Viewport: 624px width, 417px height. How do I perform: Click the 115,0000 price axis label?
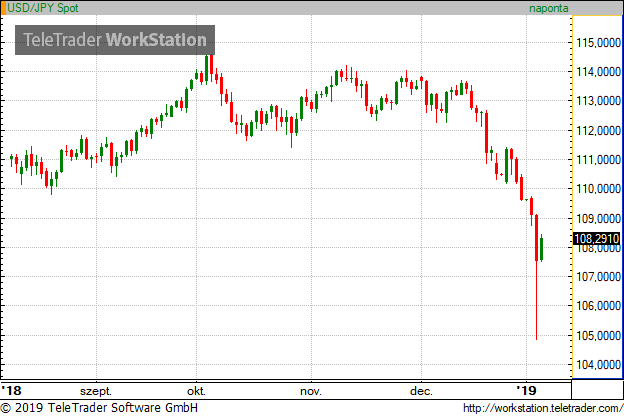tap(599, 43)
